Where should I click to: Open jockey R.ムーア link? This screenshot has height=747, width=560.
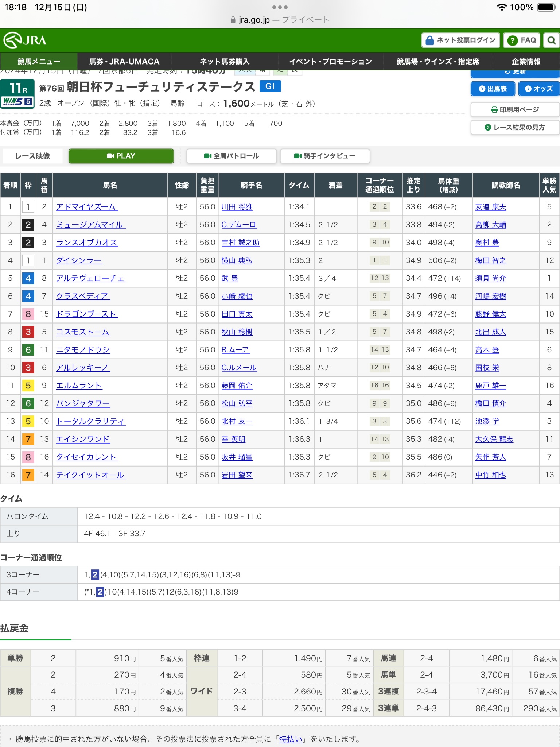[236, 350]
